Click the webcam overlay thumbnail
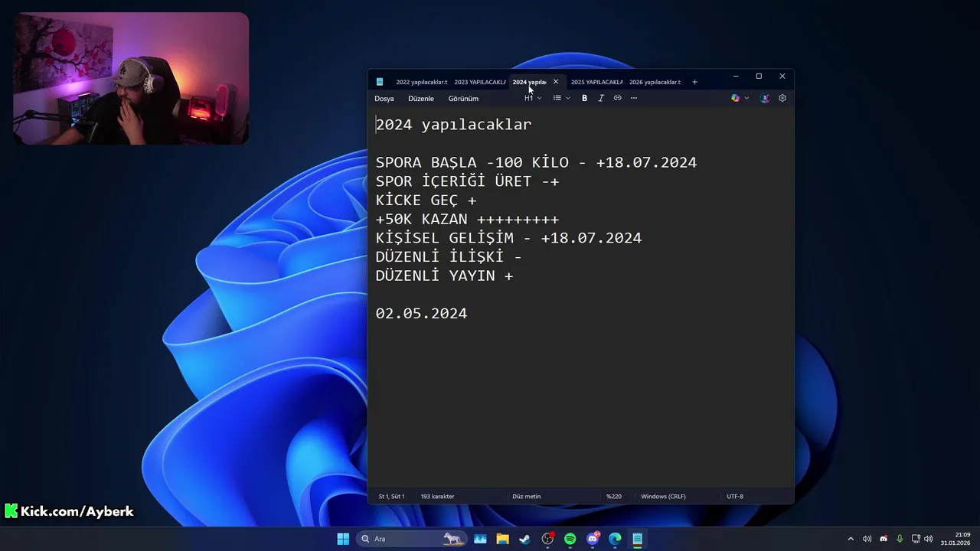 click(131, 78)
